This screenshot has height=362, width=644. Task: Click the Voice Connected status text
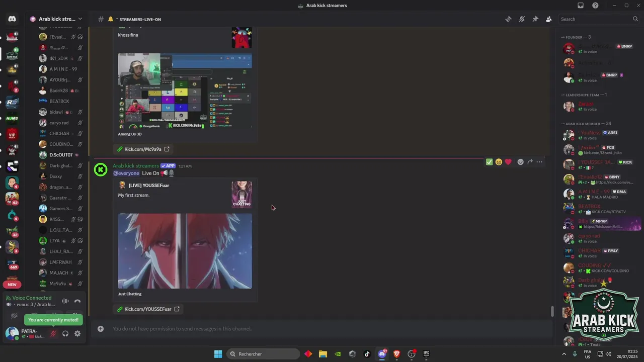32,298
